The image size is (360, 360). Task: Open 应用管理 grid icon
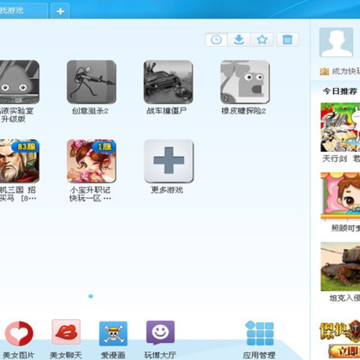point(260,333)
